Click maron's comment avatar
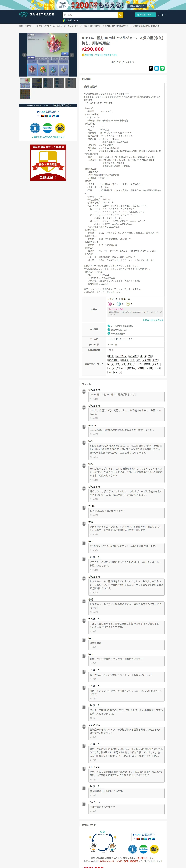The width and height of the screenshot is (186, 868). pos(84,427)
